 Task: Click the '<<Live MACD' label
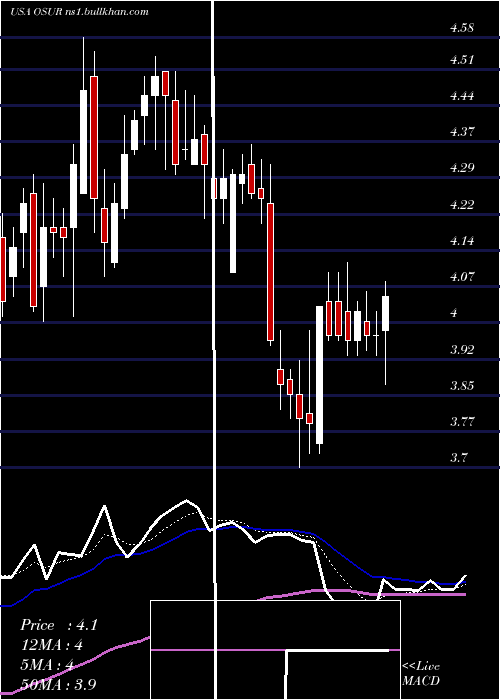(x=421, y=673)
